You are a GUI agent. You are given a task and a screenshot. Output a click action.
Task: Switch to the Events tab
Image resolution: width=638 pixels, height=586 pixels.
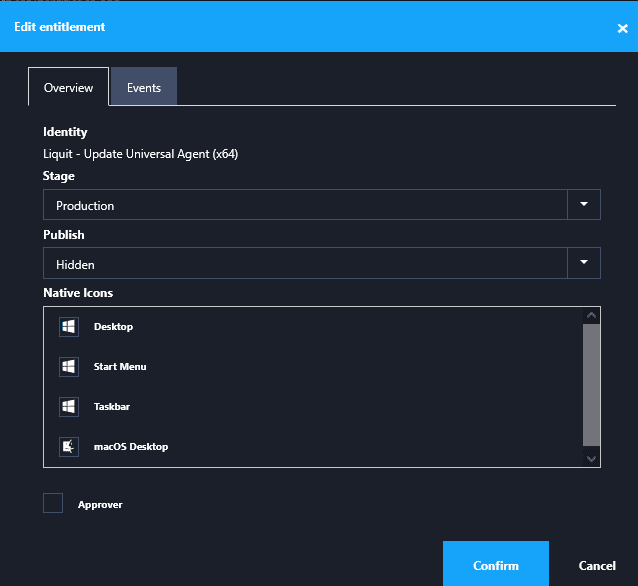click(x=144, y=88)
